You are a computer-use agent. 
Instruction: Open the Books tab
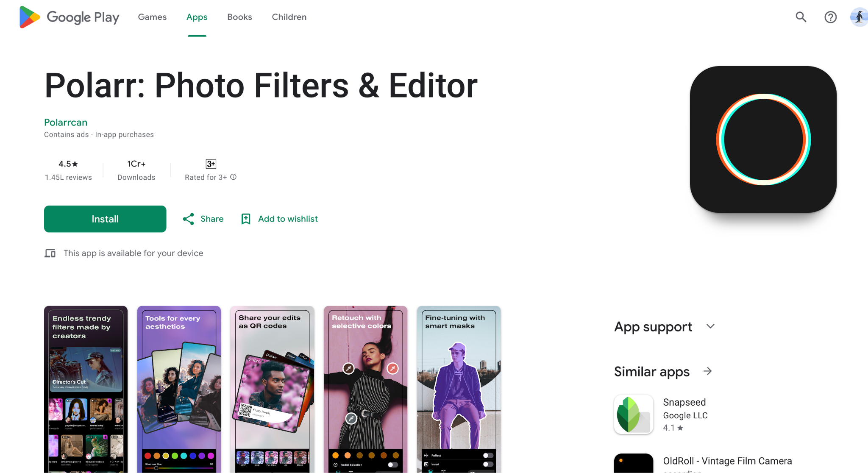(x=239, y=17)
